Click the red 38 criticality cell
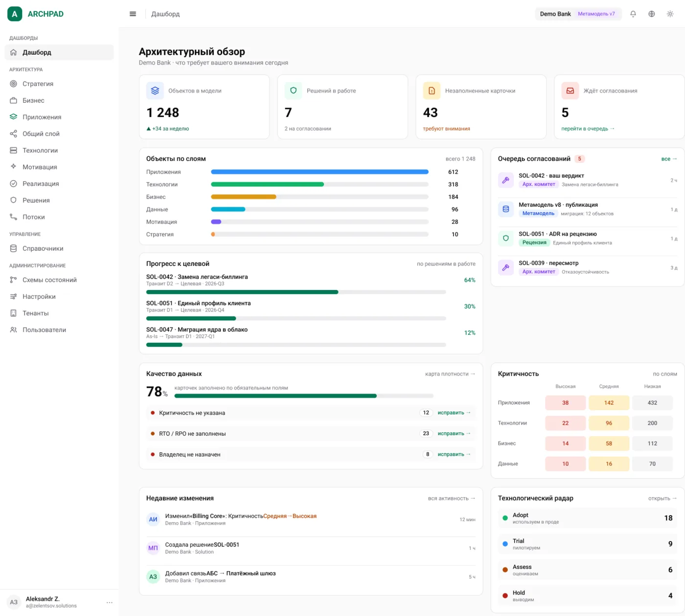 click(565, 403)
